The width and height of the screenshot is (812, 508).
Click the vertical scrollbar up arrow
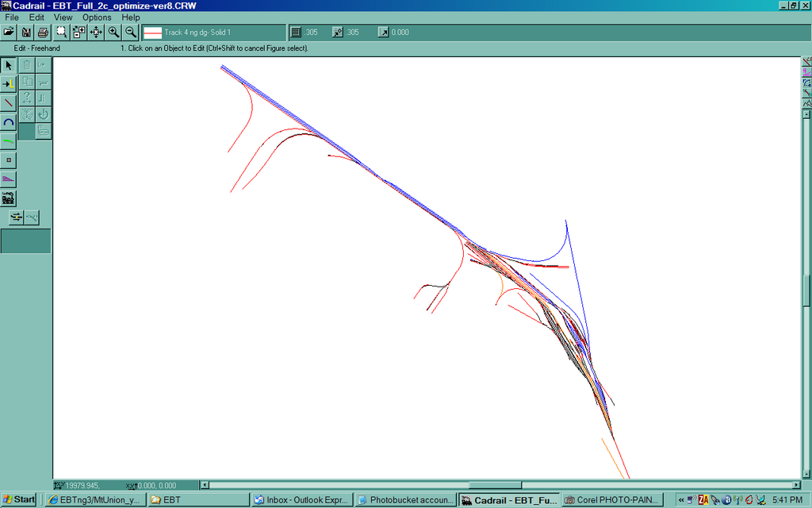click(x=806, y=114)
